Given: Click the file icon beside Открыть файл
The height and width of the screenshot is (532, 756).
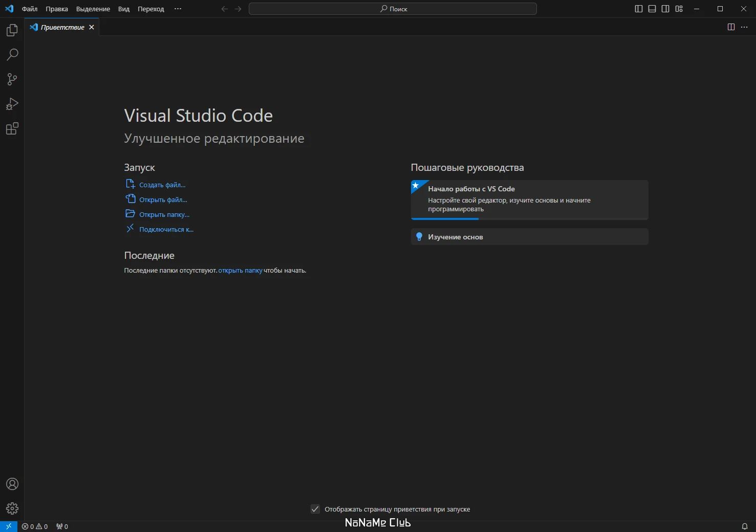Looking at the screenshot, I should [x=131, y=199].
